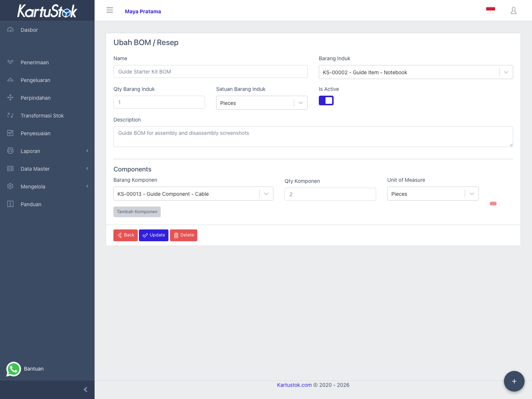This screenshot has height=399, width=532.
Task: Click the Penyesuaian checkbox-edit icon
Action: [10, 133]
